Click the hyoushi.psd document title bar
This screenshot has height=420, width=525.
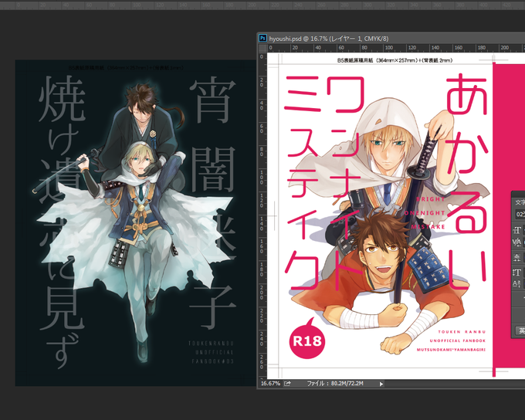coord(391,38)
